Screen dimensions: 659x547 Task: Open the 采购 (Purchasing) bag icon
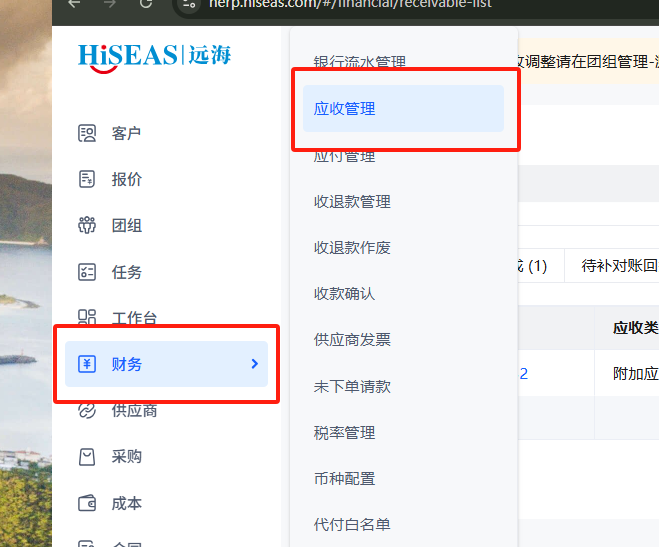click(x=87, y=457)
